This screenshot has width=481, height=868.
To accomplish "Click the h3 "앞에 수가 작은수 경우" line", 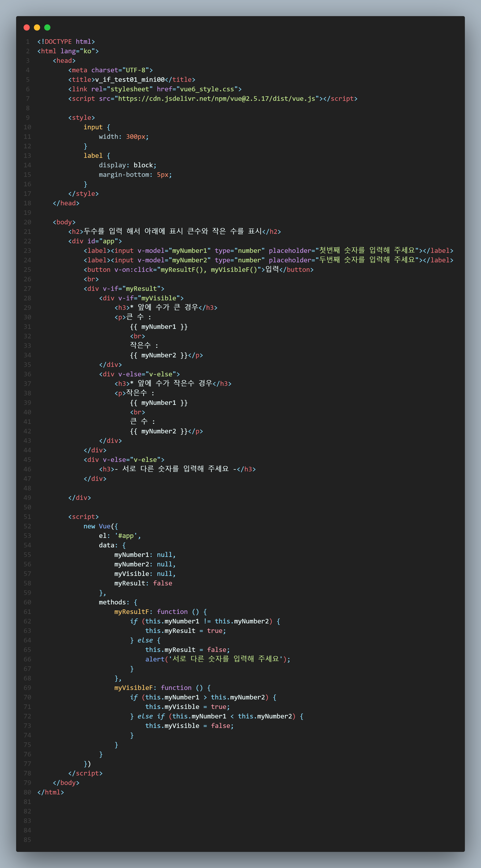I will click(173, 383).
